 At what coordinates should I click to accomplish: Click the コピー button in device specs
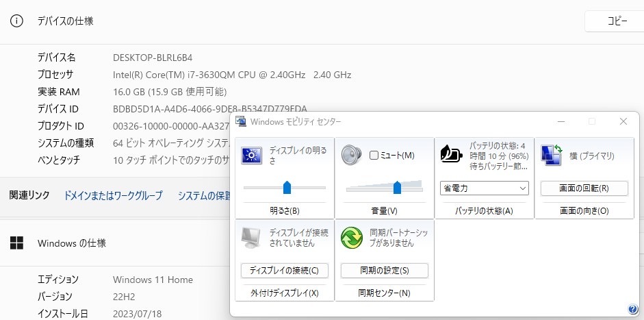tap(615, 21)
